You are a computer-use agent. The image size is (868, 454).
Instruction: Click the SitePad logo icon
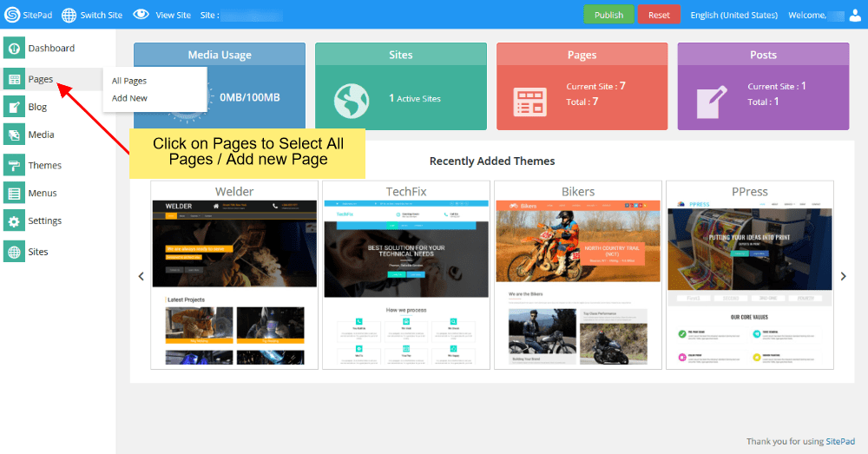point(11,15)
